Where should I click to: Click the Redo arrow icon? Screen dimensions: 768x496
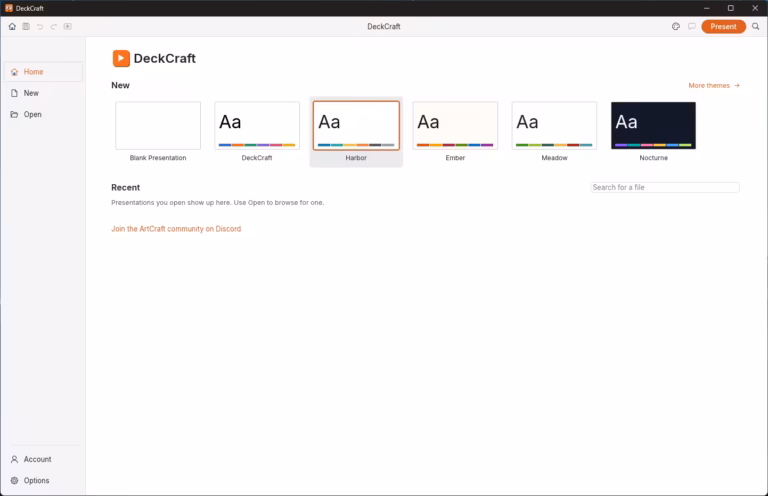click(53, 26)
